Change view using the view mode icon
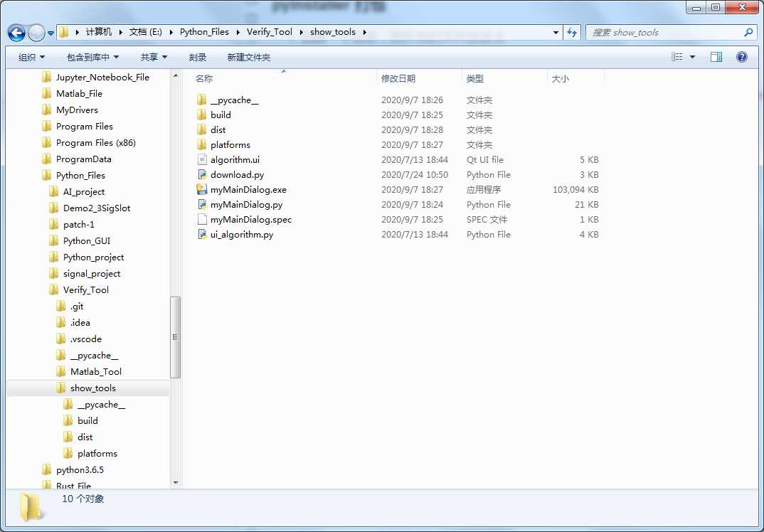 point(677,57)
